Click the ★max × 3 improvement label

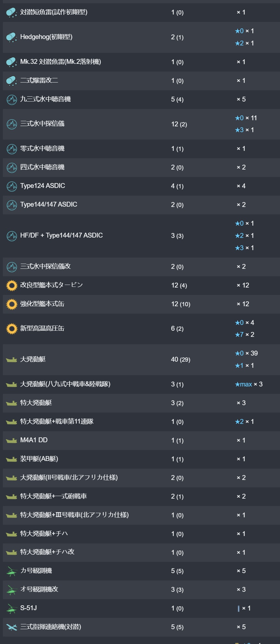249,384
